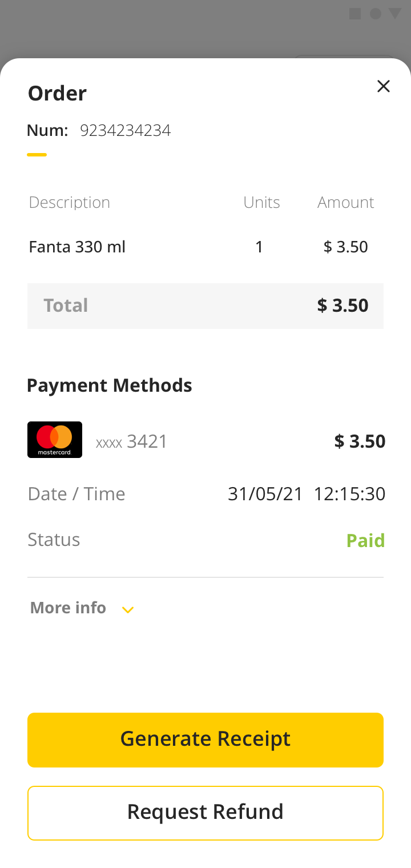Click the Fanta 330 ml item row
The image size is (411, 868).
(x=199, y=247)
